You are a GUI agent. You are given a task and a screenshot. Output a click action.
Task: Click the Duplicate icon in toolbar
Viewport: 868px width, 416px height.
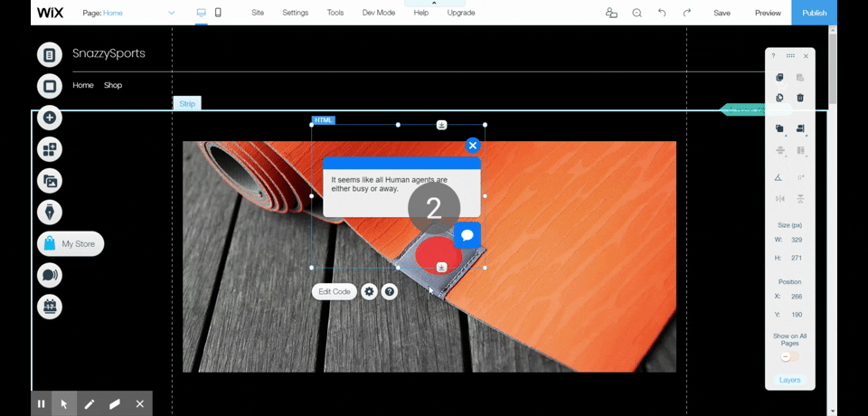(x=779, y=98)
